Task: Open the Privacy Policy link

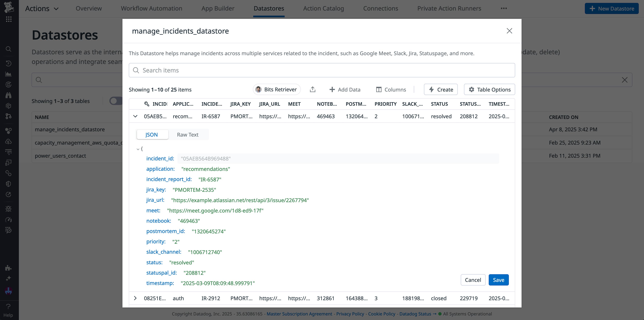Action: tap(350, 313)
